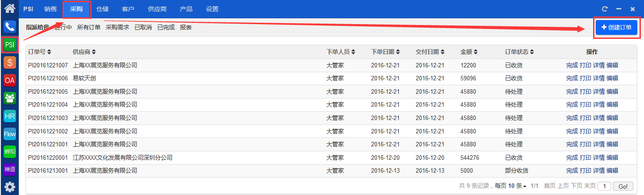The height and width of the screenshot is (195, 644).
Task: Click amount 544276 cell
Action: [470, 158]
